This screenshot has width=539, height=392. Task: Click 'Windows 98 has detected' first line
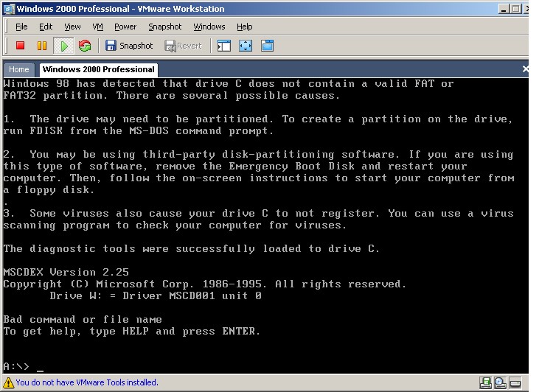coord(229,84)
